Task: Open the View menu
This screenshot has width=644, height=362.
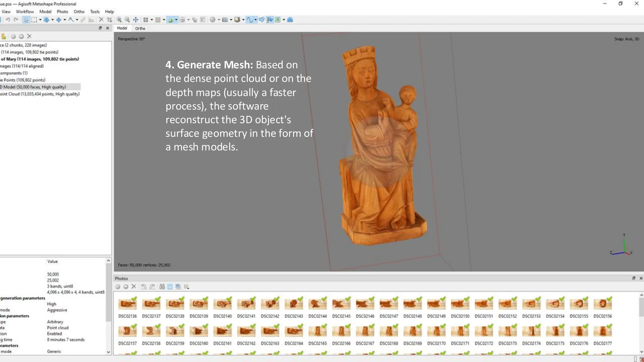Action: click(6, 12)
